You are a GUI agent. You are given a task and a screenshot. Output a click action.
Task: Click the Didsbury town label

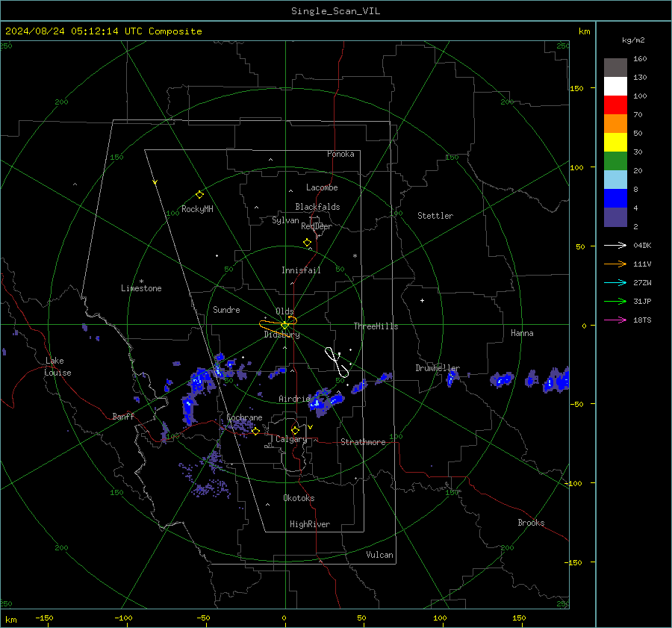coord(281,335)
